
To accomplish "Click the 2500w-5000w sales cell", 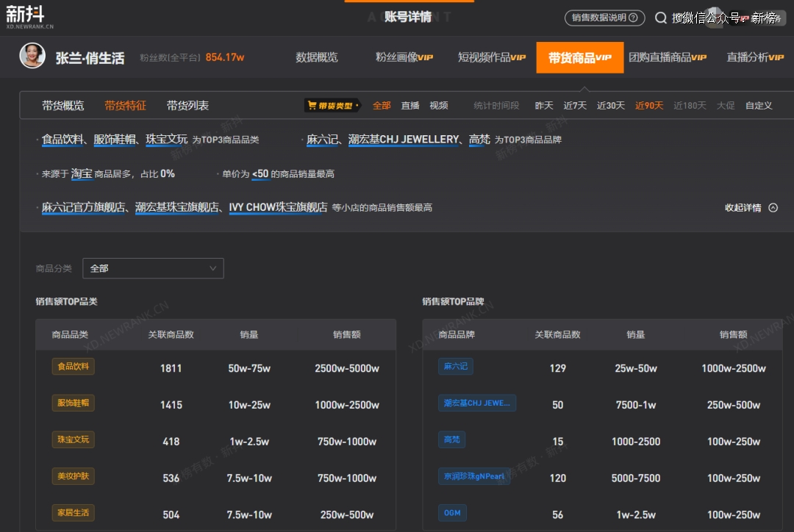I will pyautogui.click(x=347, y=368).
